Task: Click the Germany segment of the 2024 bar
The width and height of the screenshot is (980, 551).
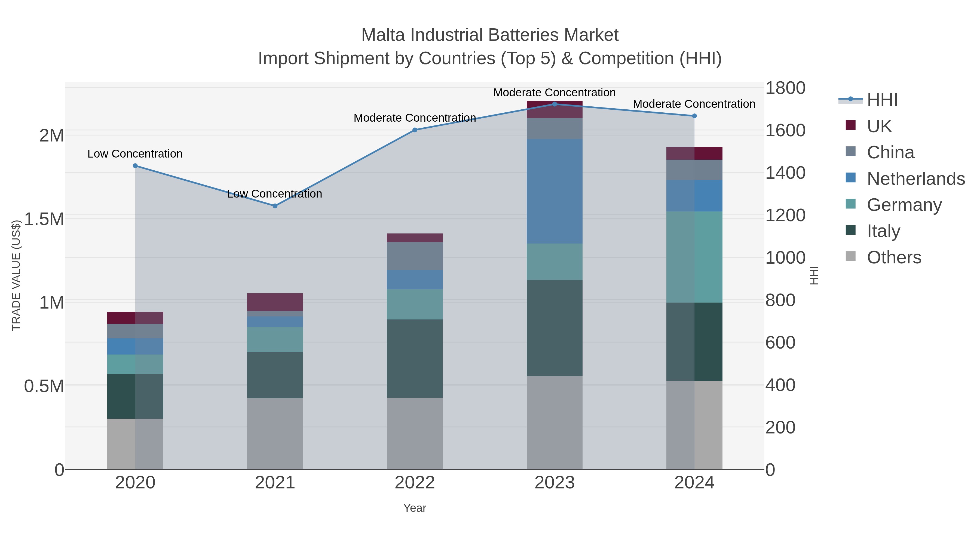Action: pos(694,257)
